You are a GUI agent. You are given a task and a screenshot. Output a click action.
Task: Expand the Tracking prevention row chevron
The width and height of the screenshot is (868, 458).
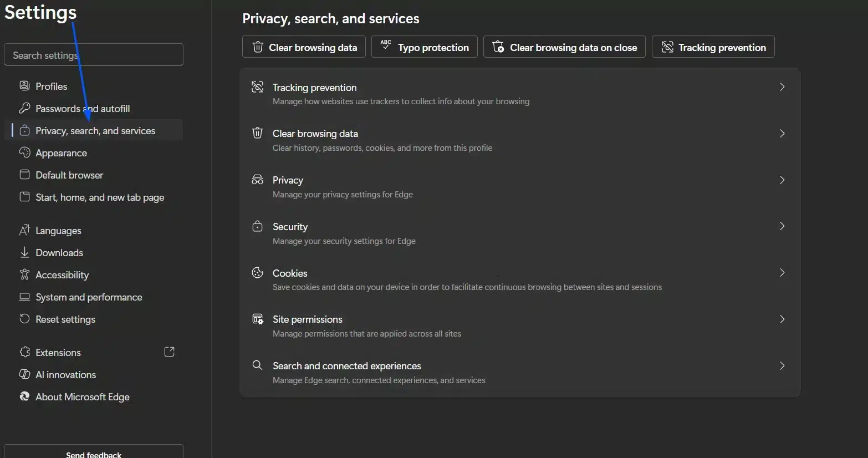coord(782,86)
